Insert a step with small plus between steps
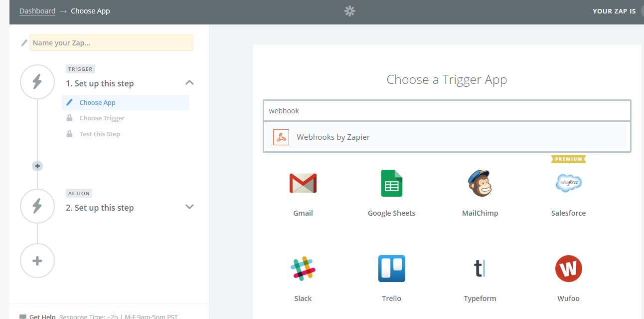The image size is (644, 319). (37, 166)
